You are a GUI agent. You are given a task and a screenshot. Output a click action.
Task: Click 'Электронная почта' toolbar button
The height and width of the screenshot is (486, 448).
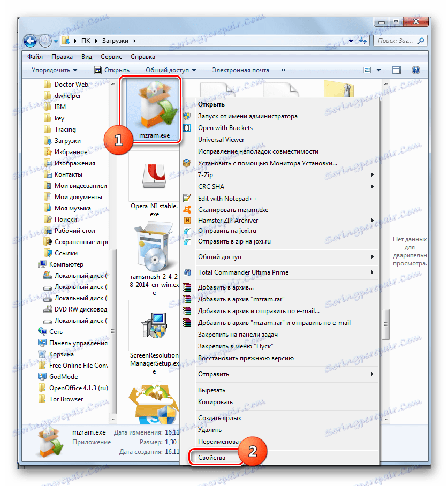(x=240, y=70)
